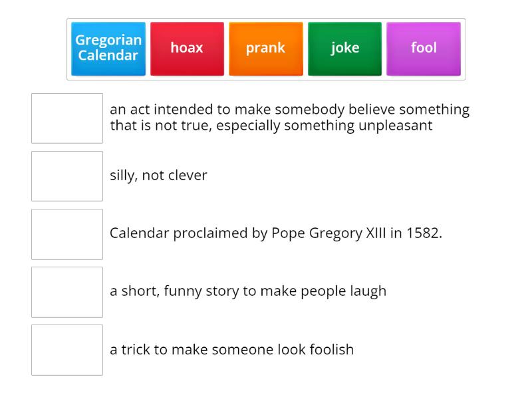Click the definition about looking foolish
532x399 pixels.
click(x=232, y=349)
